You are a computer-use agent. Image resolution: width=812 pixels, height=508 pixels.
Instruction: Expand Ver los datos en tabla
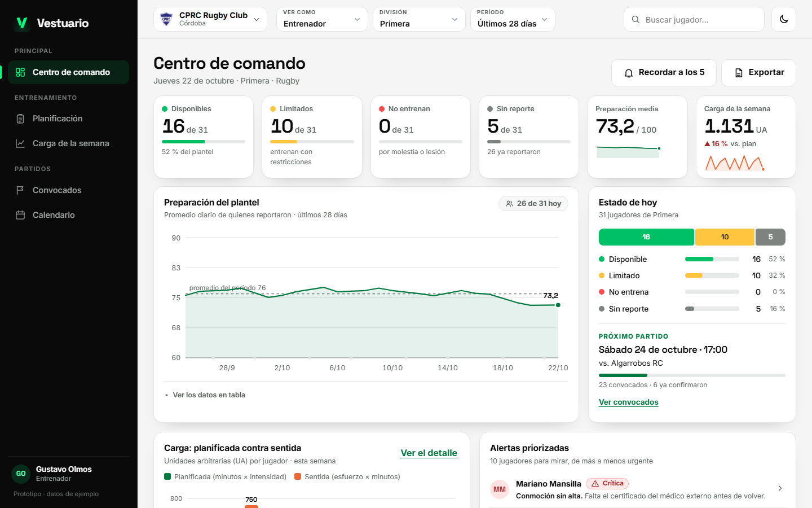click(205, 395)
